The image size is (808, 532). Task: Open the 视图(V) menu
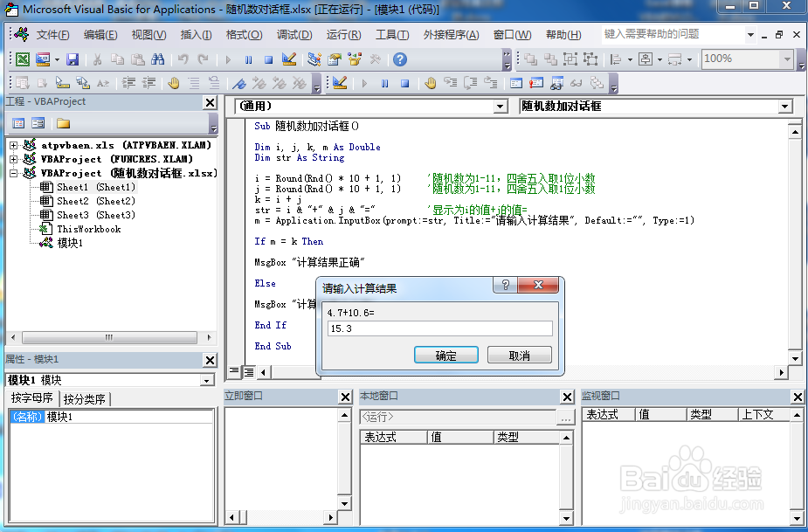pos(148,35)
